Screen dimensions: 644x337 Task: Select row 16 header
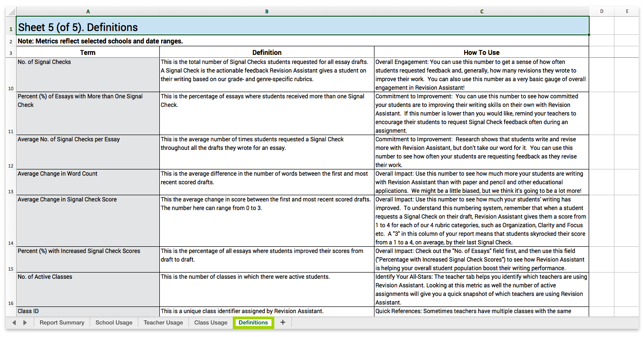tap(10, 290)
